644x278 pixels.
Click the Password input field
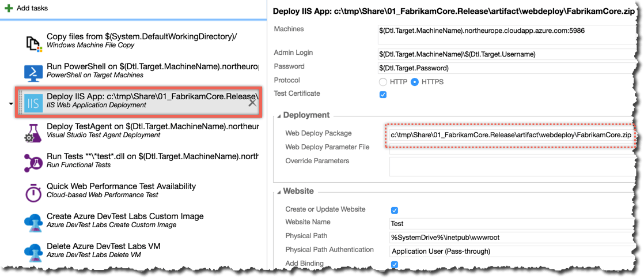pyautogui.click(x=507, y=68)
